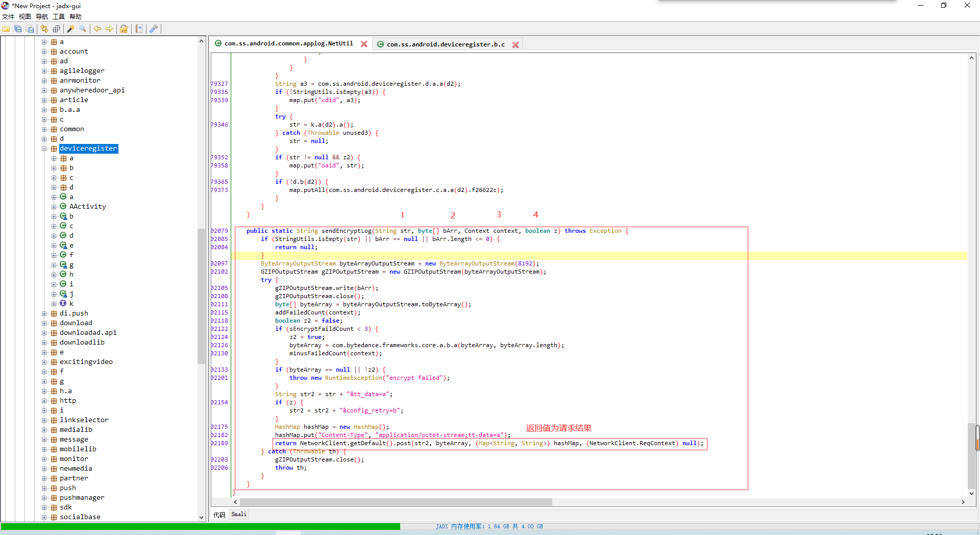The height and width of the screenshot is (535, 980).
Task: Close the NetUtil tab
Action: pyautogui.click(x=364, y=44)
